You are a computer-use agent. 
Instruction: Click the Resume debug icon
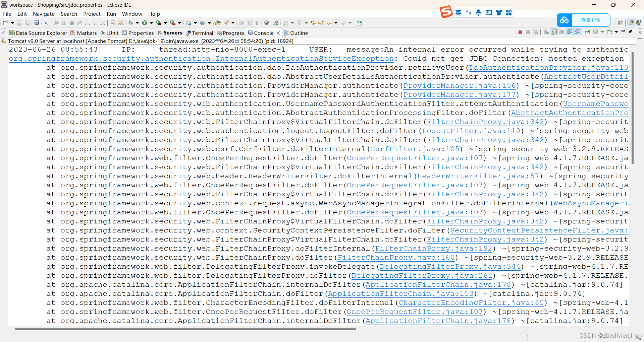tap(56, 23)
